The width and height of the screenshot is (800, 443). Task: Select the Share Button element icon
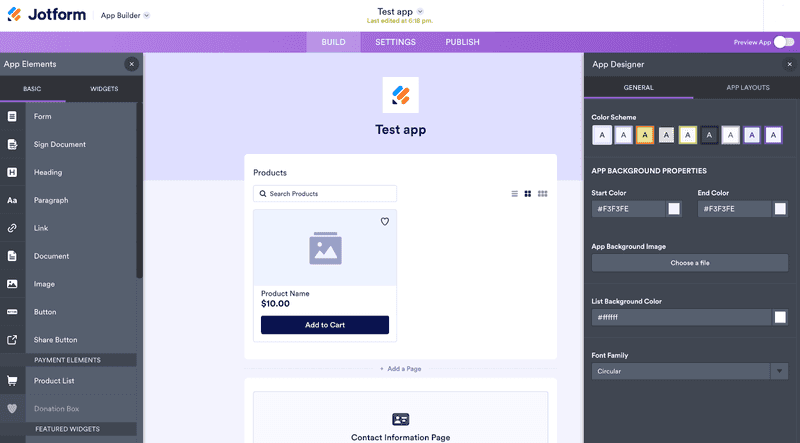(x=12, y=340)
